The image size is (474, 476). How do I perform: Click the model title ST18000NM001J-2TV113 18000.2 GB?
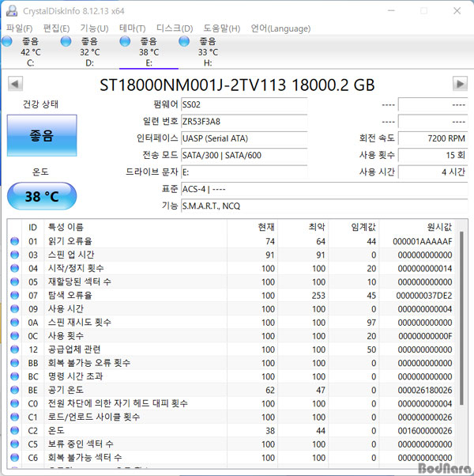coord(237,85)
